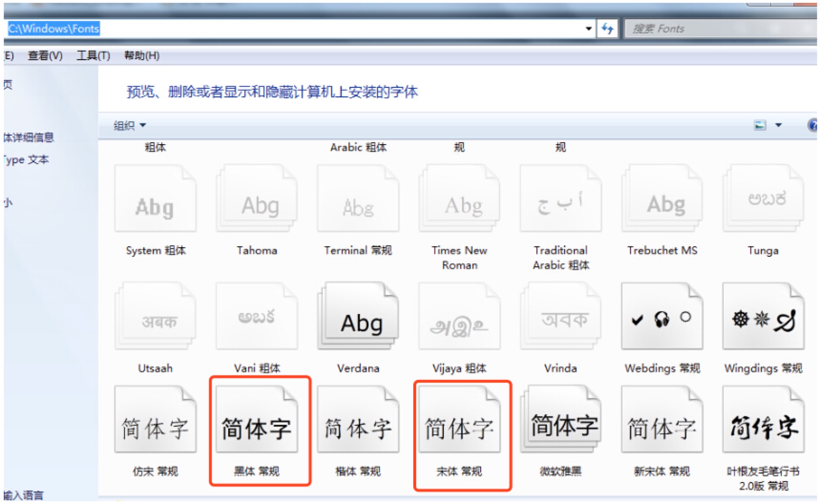Viewport: 840px width, 504px height.
Task: Select the Wingdings 常规 font icon
Action: point(763,316)
